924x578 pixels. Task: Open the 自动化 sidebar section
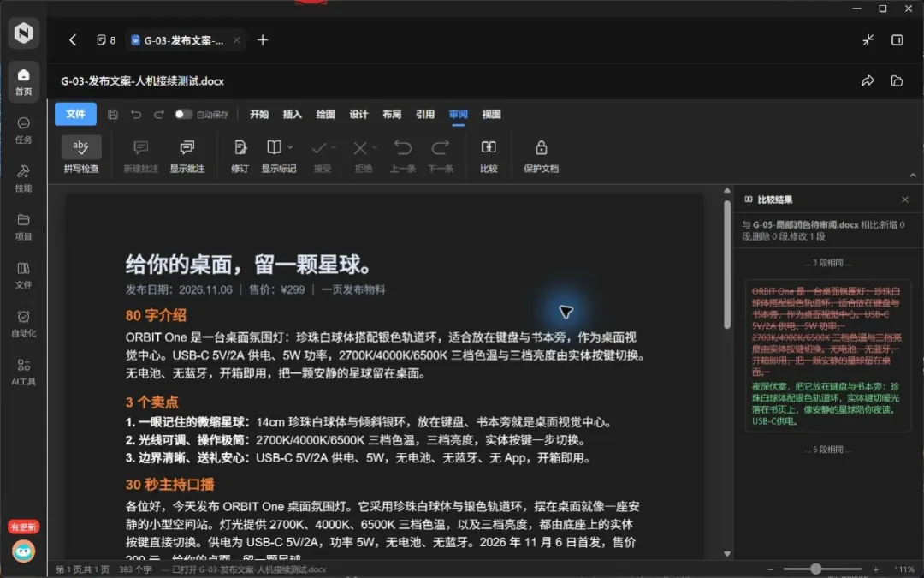pyautogui.click(x=24, y=324)
